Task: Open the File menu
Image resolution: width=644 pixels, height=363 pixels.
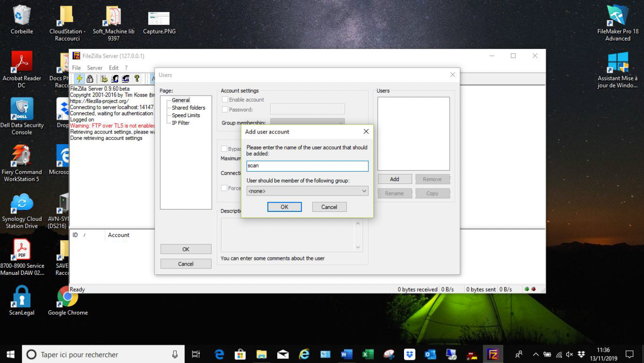Action: [x=76, y=68]
